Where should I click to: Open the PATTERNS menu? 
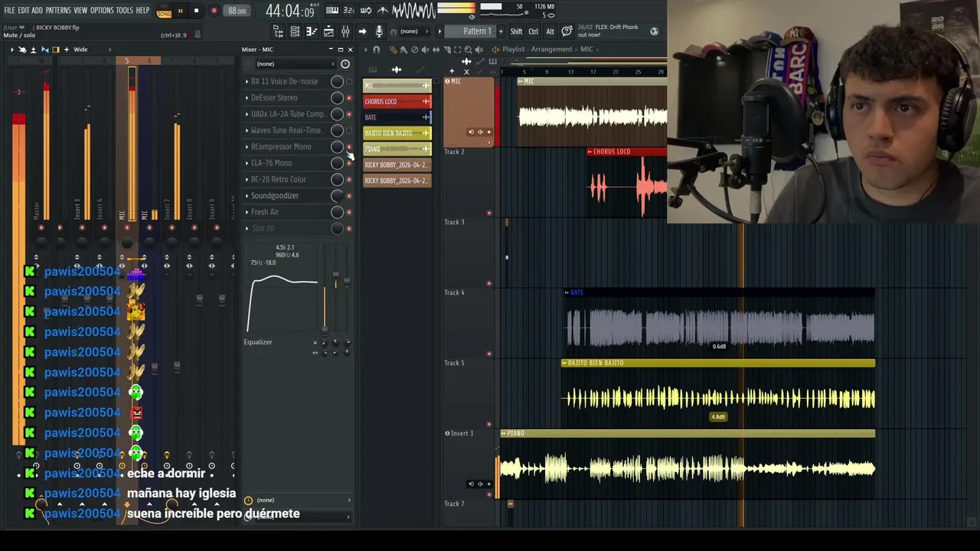[58, 10]
